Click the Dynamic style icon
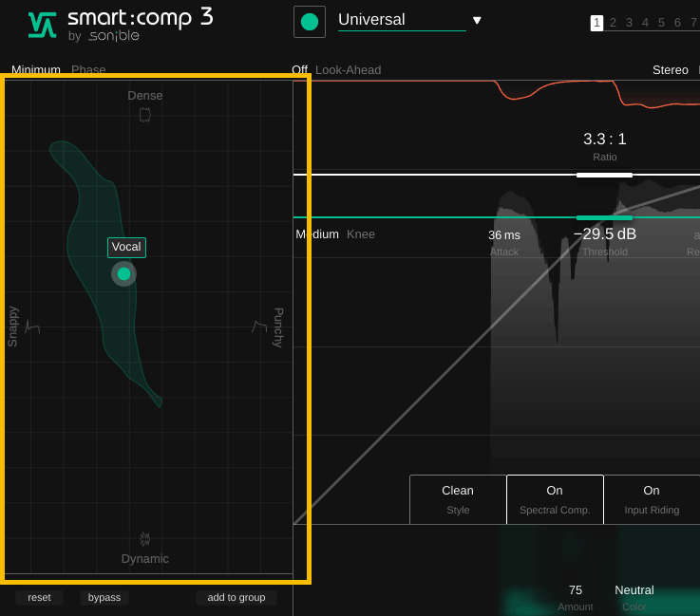700x616 pixels. [144, 539]
